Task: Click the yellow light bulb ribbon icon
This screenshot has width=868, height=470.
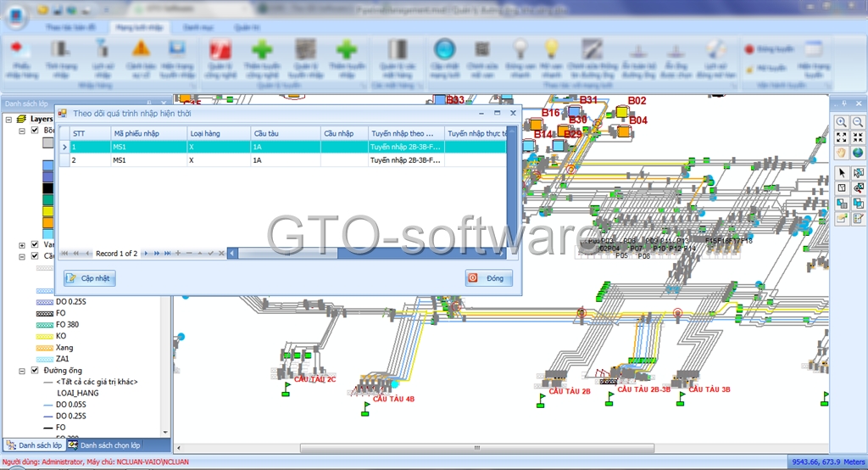Action: coord(551,48)
